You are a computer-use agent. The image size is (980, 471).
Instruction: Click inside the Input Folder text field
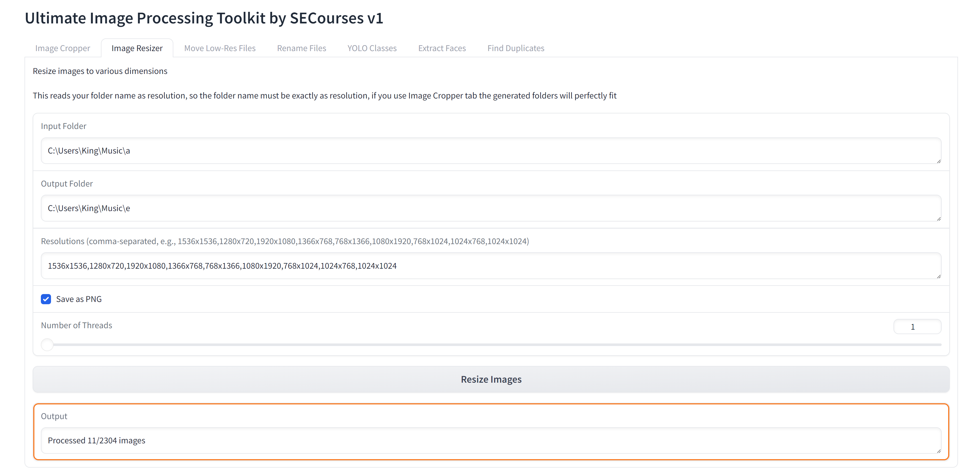[x=491, y=151]
